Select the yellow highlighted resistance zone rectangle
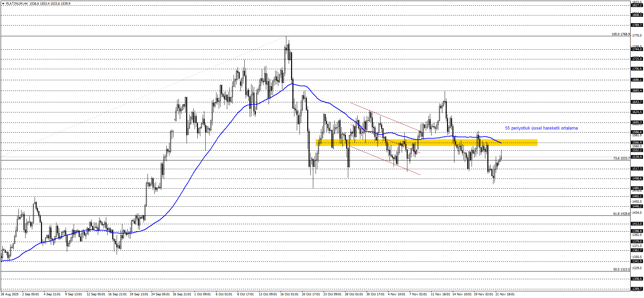644x298 pixels. 426,143
